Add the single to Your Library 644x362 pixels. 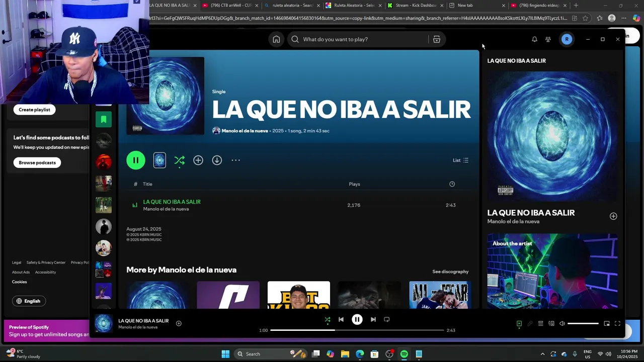click(198, 160)
